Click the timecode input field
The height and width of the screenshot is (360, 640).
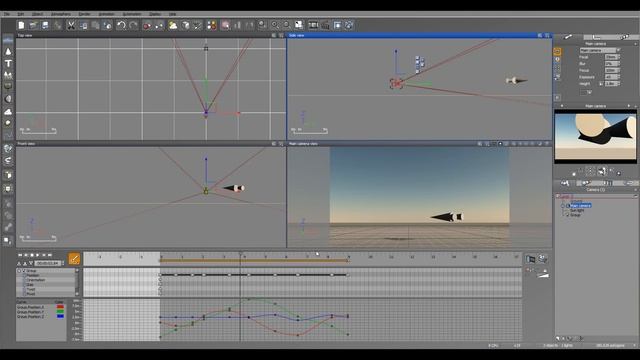tap(47, 263)
